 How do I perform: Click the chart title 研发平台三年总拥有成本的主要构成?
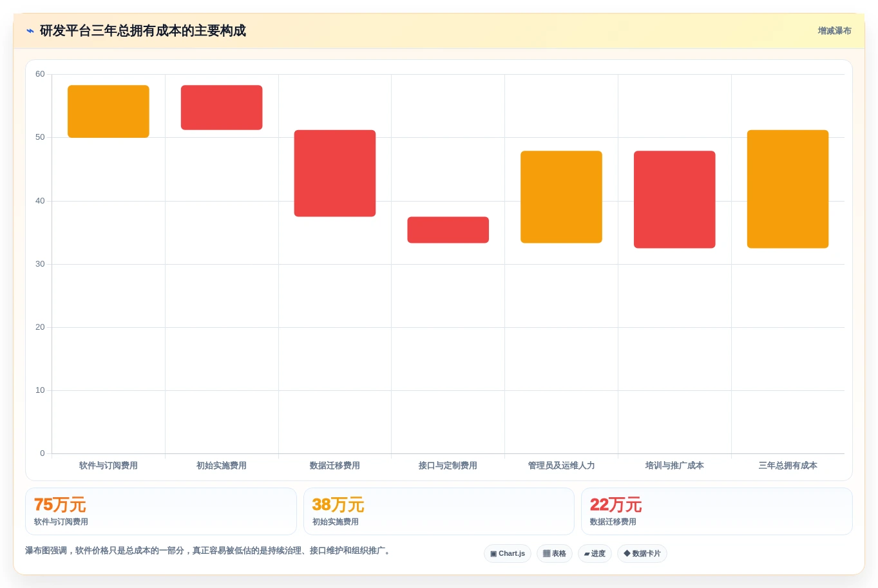(143, 31)
